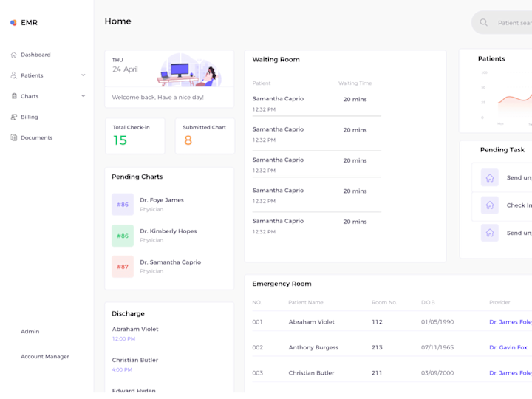Viewport: 532px width, 399px height.
Task: Click the Patients person icon in sidebar
Action: point(13,75)
